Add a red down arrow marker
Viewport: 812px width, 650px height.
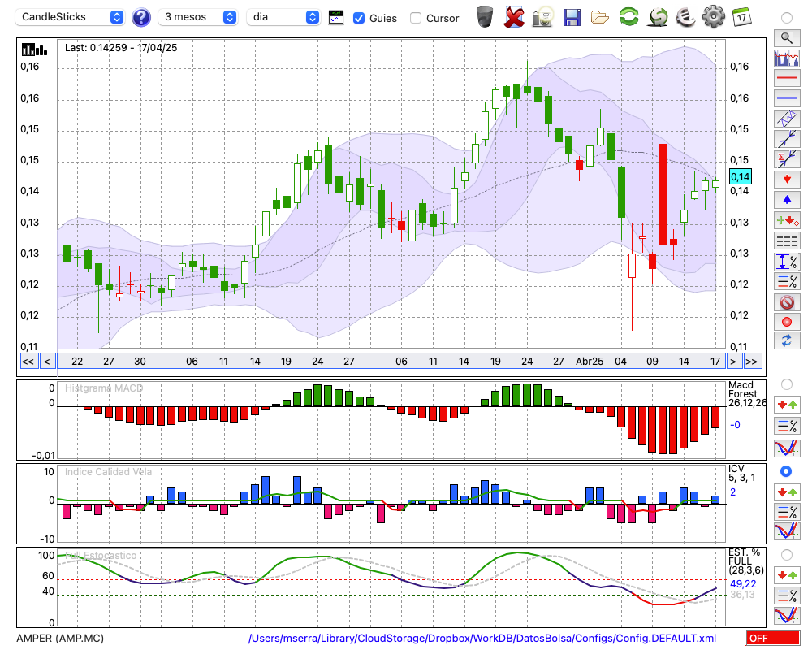787,180
